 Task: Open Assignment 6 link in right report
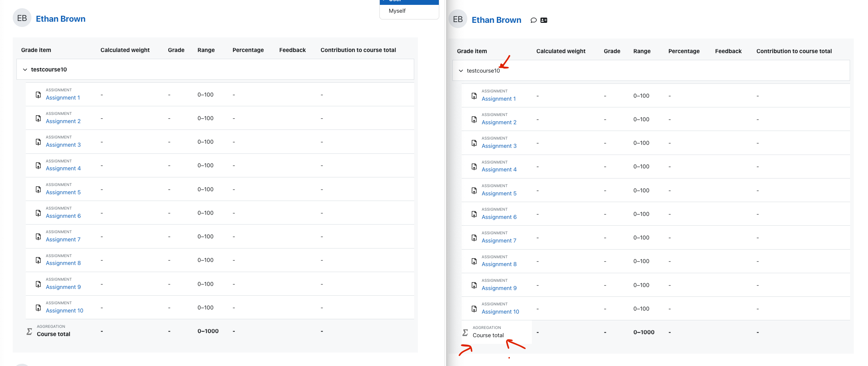point(499,217)
